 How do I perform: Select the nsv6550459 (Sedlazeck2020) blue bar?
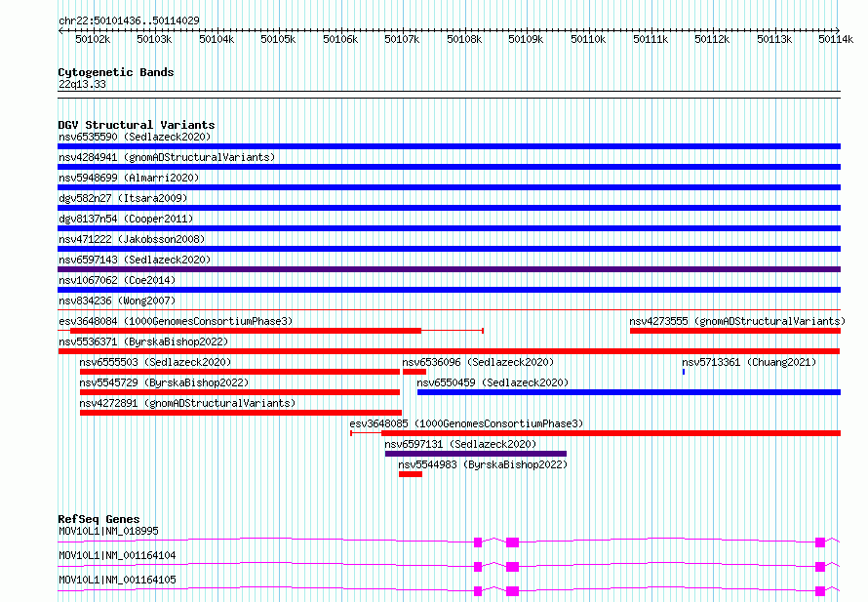pyautogui.click(x=629, y=392)
